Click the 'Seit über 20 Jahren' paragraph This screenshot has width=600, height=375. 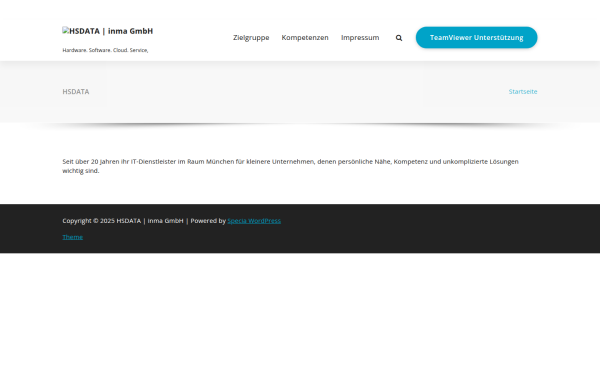pyautogui.click(x=290, y=166)
